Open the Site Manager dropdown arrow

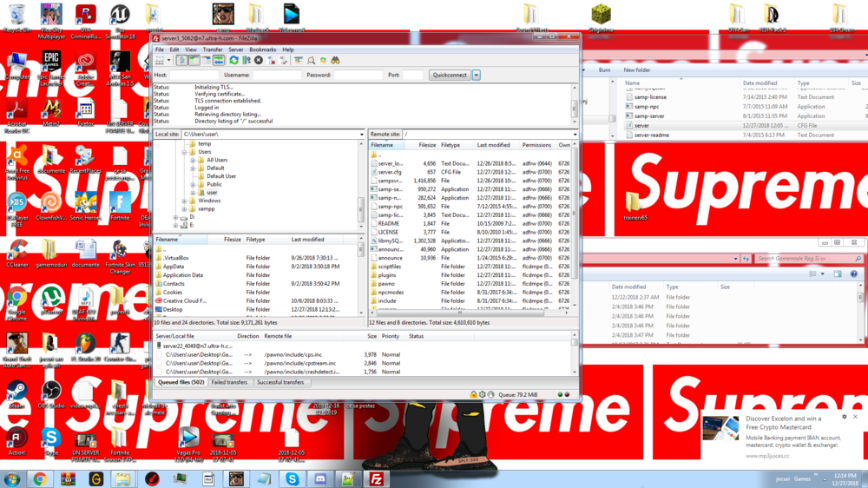169,61
